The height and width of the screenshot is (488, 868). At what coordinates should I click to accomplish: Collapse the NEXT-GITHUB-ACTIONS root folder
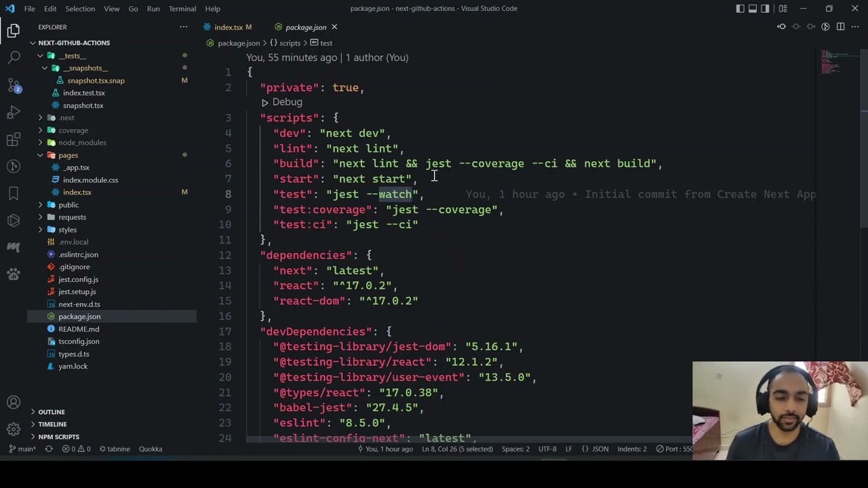(x=74, y=43)
